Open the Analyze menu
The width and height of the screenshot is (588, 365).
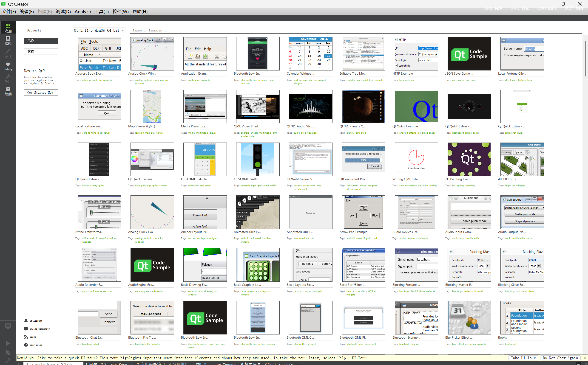[83, 11]
